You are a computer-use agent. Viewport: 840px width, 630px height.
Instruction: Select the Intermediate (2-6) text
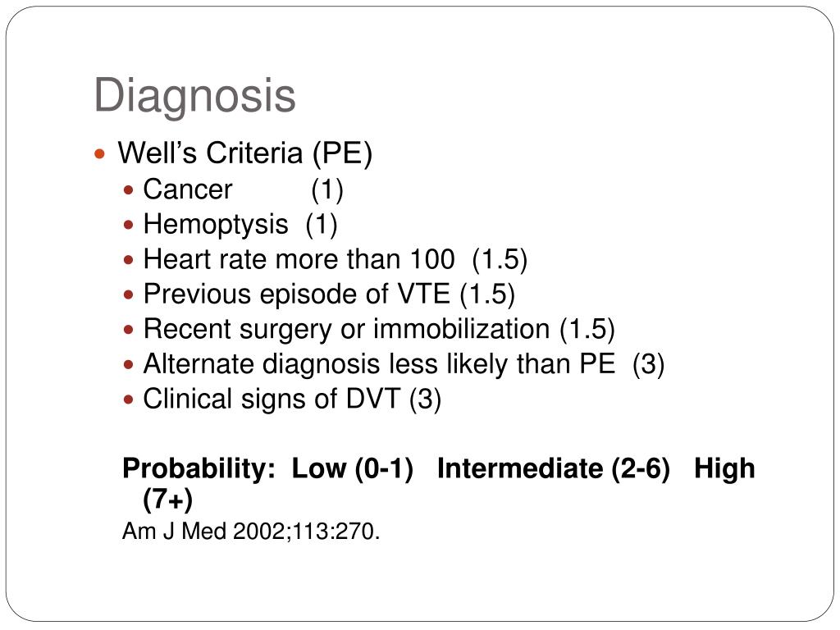pyautogui.click(x=554, y=468)
